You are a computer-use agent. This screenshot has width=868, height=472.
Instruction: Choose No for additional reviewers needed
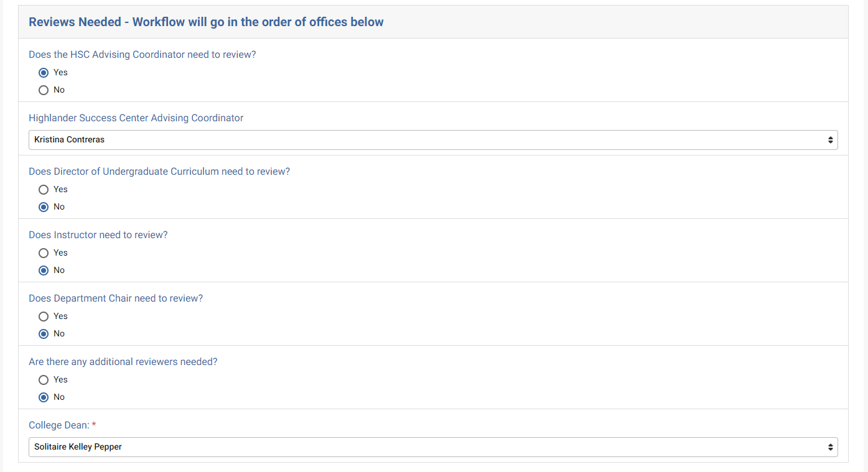tap(44, 397)
